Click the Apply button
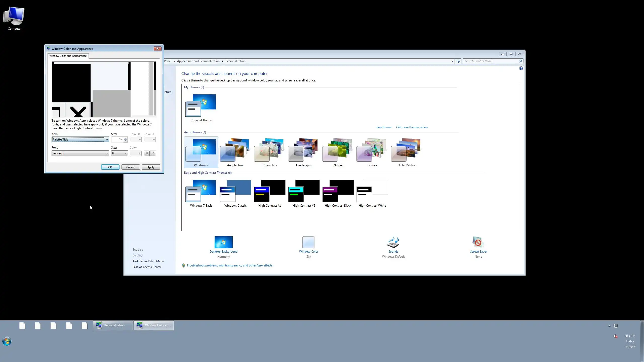 pyautogui.click(x=151, y=167)
